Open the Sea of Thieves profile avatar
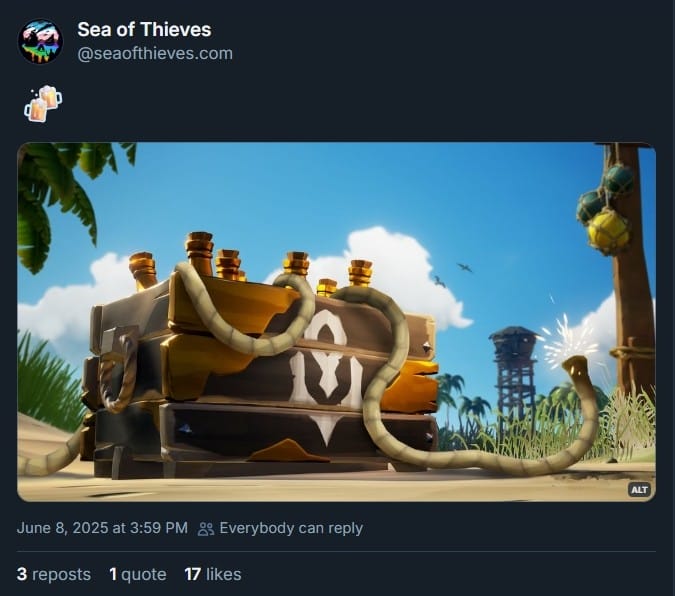 pos(40,41)
